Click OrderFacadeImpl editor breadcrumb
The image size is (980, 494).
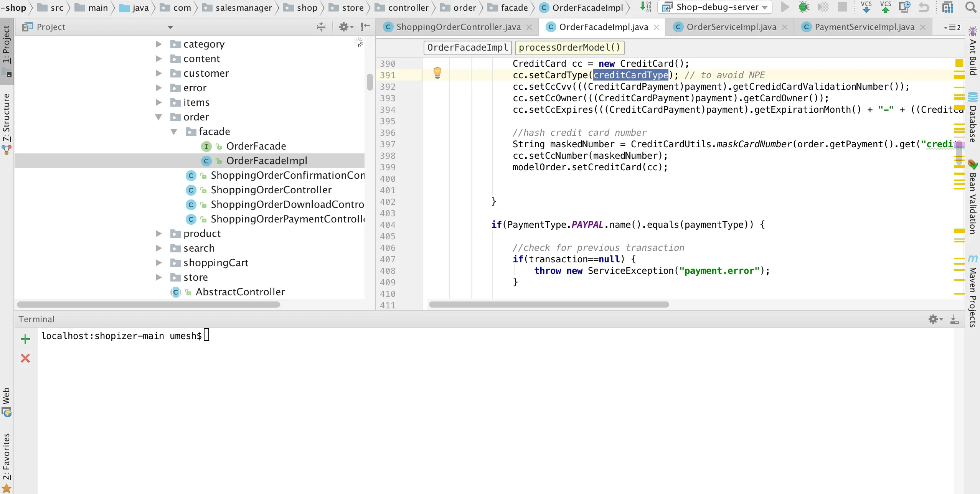(467, 48)
